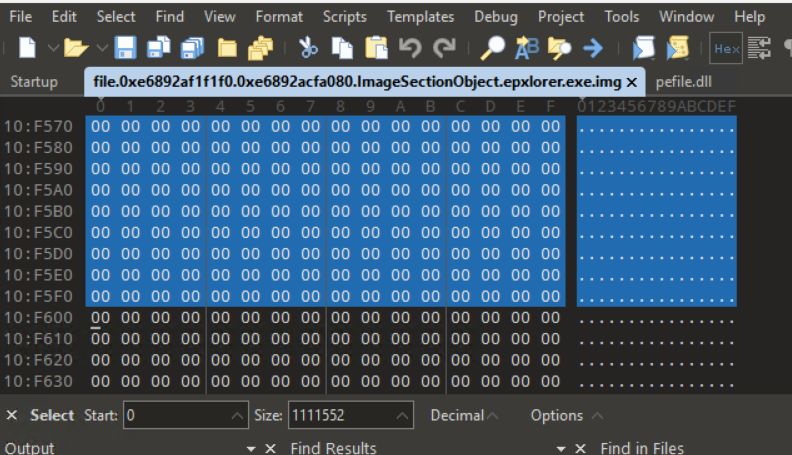Open the Select menu
The height and width of the screenshot is (455, 792).
(116, 17)
